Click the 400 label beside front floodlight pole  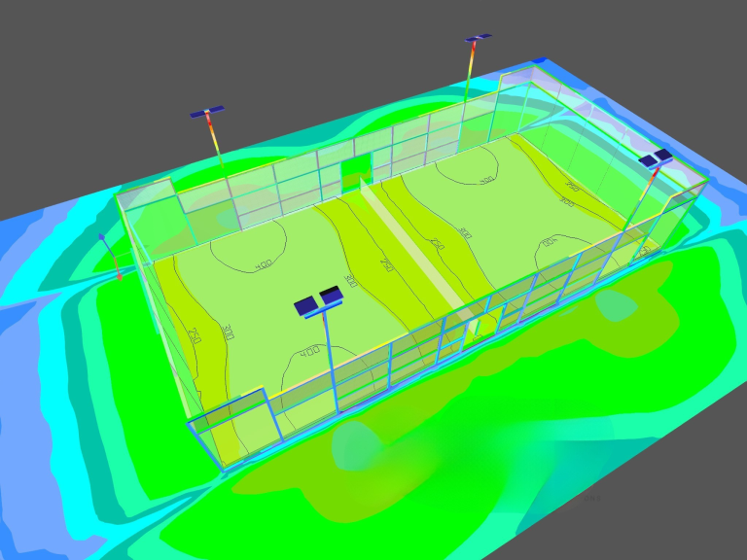(x=309, y=351)
